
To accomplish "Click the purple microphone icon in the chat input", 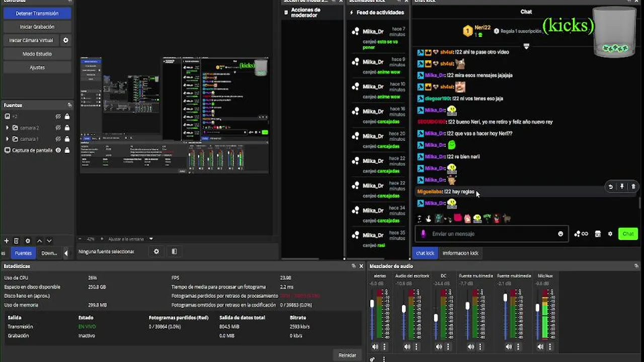I will point(423,234).
